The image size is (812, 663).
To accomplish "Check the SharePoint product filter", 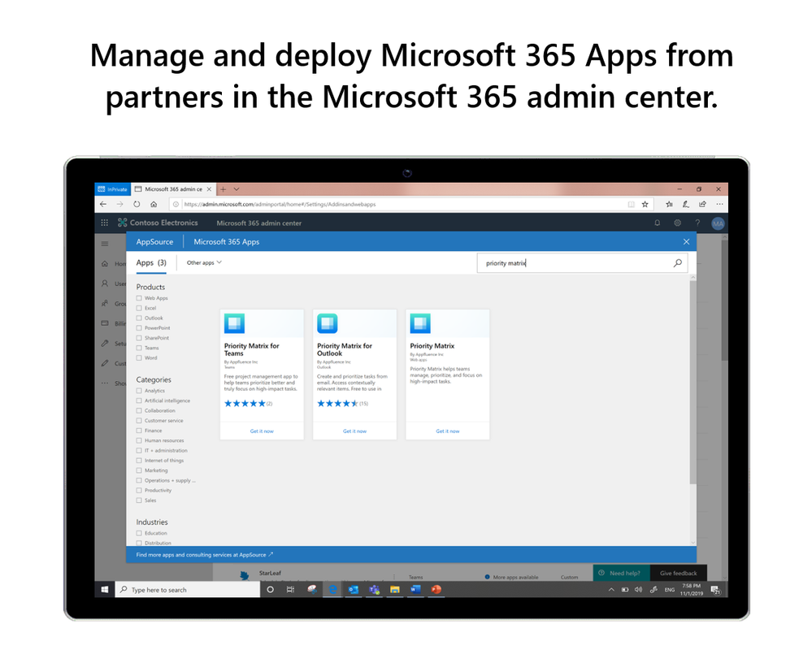I will (x=139, y=338).
